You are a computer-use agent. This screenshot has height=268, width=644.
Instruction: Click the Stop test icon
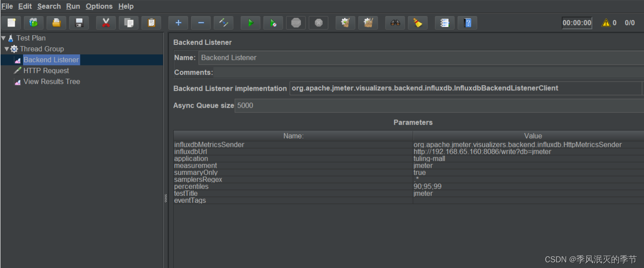(x=296, y=23)
